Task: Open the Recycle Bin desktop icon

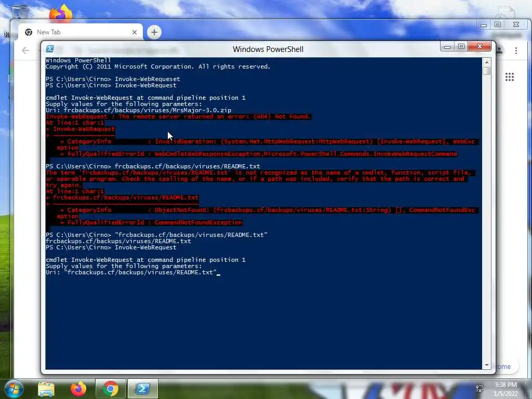Action: (20, 11)
